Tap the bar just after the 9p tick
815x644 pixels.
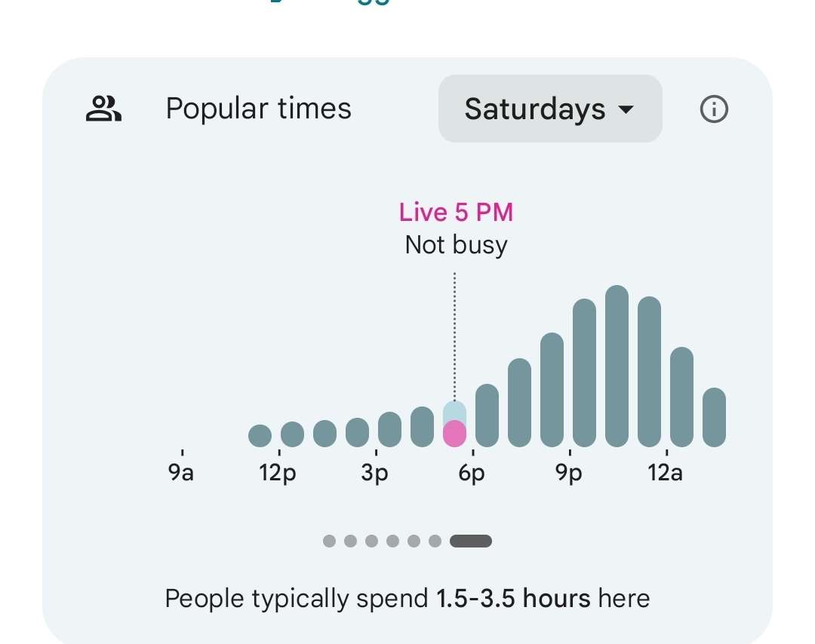tap(584, 373)
